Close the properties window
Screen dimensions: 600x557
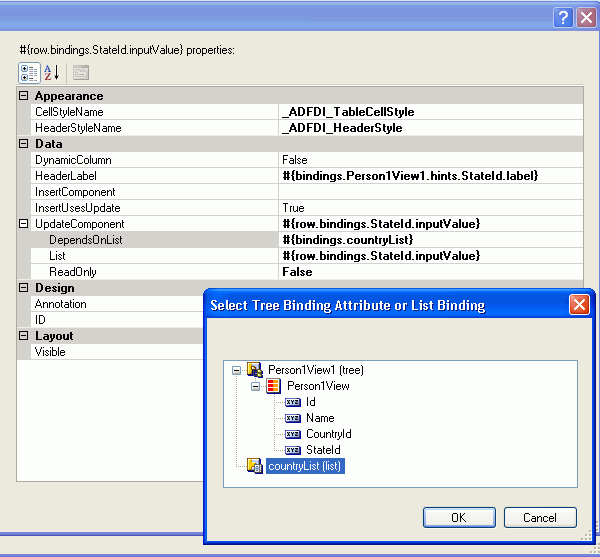click(586, 18)
